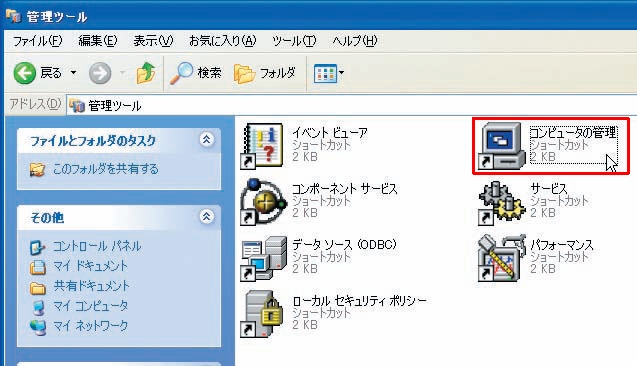Click the views grid icon

[x=325, y=74]
